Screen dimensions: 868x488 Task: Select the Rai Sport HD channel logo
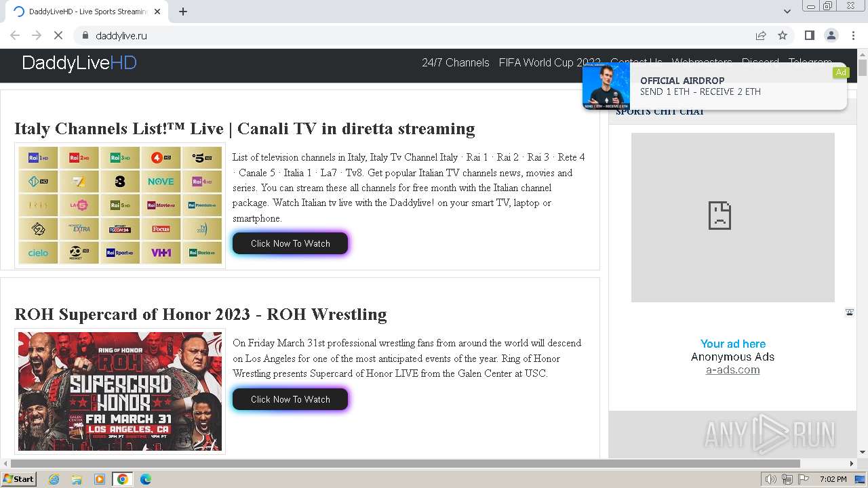pos(120,253)
